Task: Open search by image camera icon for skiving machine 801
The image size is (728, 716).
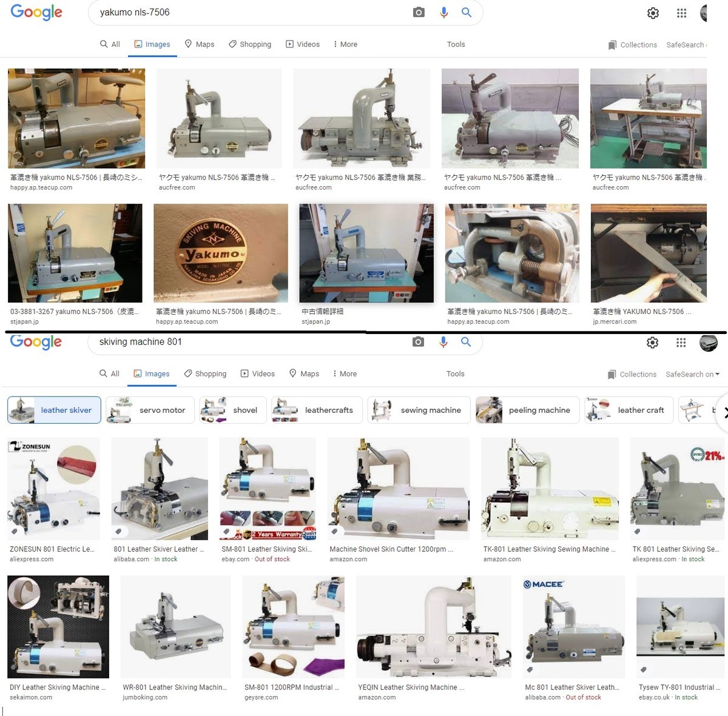Action: coord(418,342)
